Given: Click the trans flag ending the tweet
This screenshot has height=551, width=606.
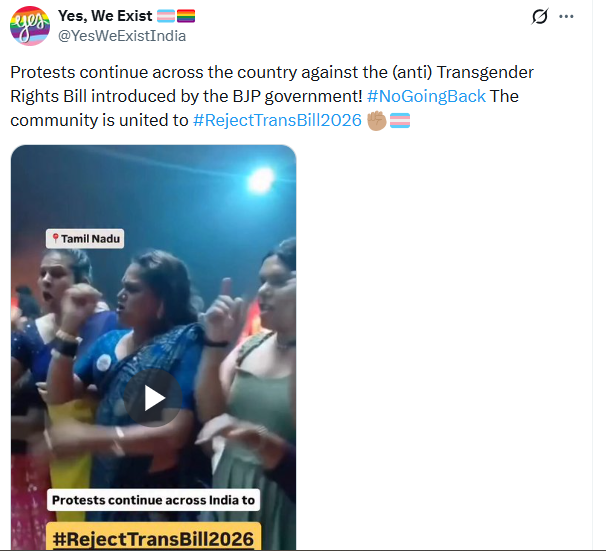Looking at the screenshot, I should [400, 121].
